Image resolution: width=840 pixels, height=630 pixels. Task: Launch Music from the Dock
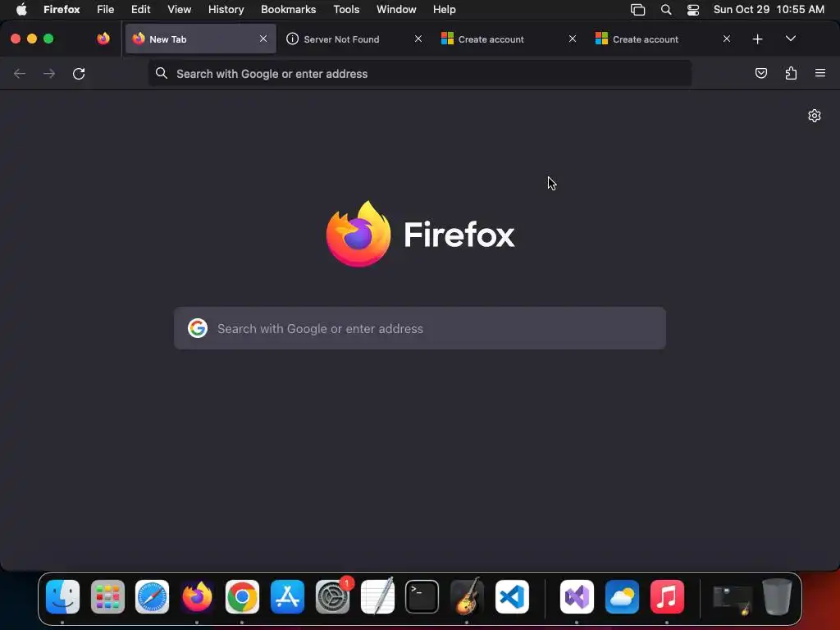pyautogui.click(x=667, y=597)
